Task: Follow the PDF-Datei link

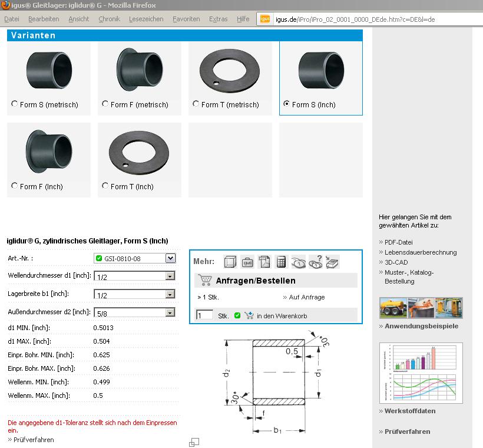Action: (x=399, y=242)
